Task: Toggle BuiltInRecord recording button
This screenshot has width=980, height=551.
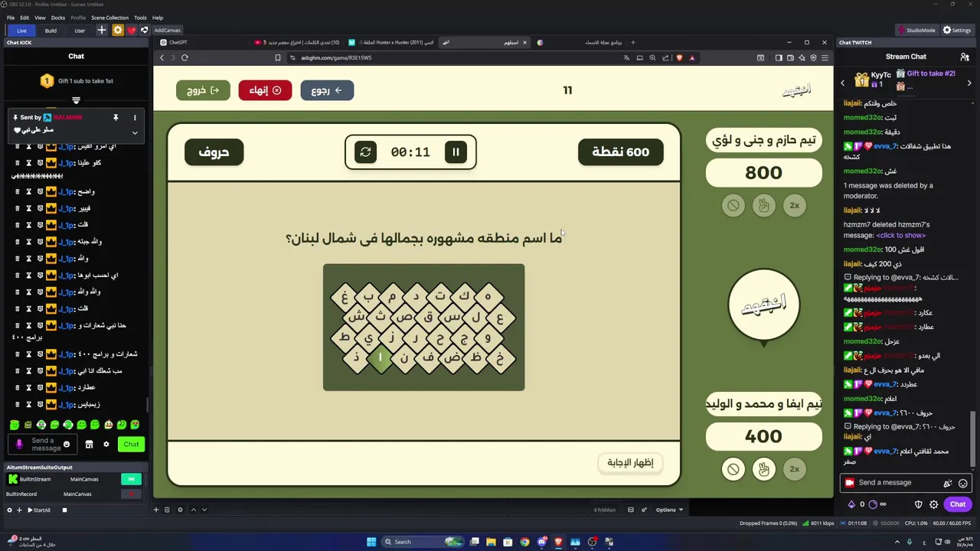Action: (131, 494)
